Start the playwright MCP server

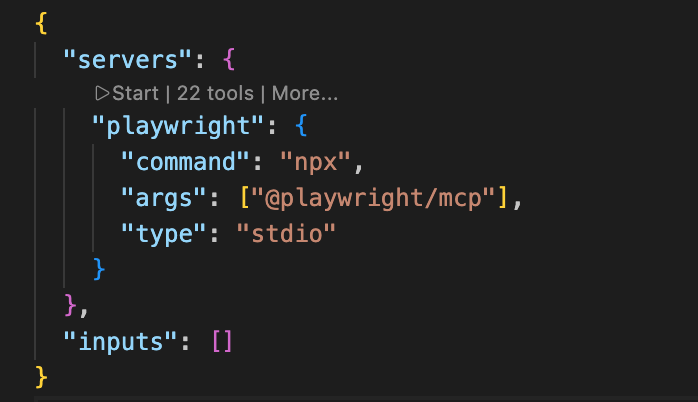pos(127,93)
